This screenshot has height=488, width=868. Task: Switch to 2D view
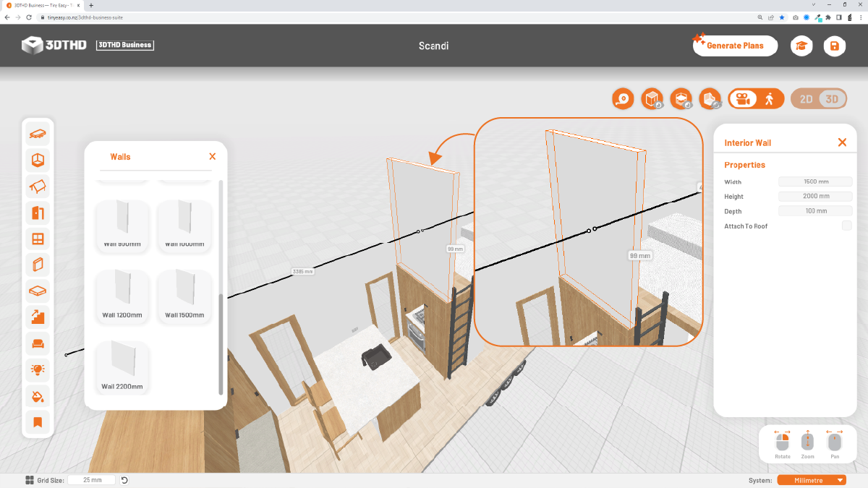pos(806,99)
